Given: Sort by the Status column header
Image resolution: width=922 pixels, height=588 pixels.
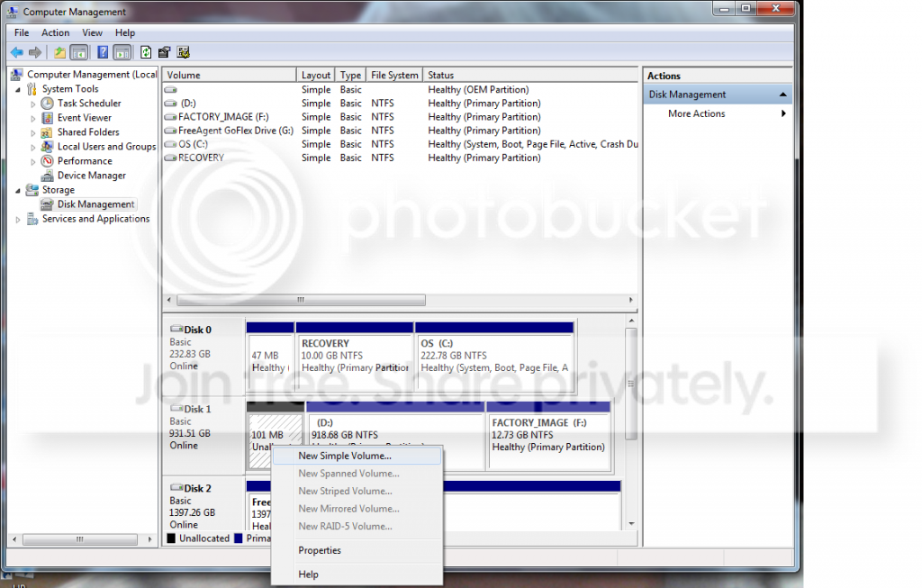Looking at the screenshot, I should coord(530,76).
